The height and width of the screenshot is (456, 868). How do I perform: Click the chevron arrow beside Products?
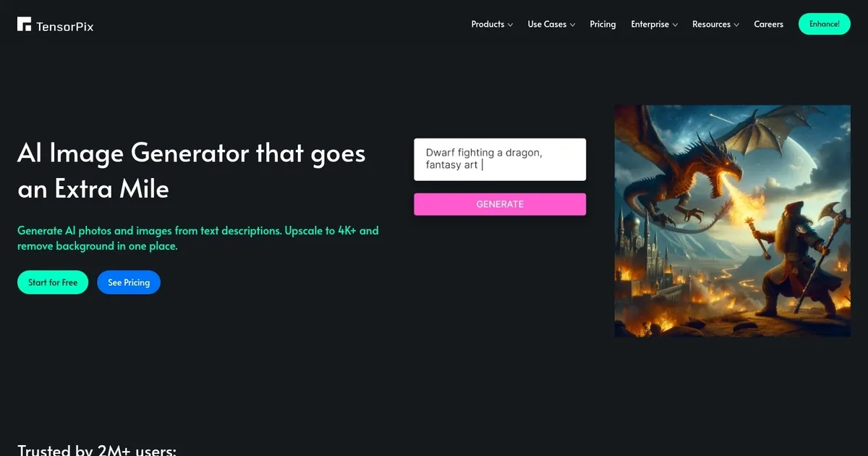click(510, 25)
